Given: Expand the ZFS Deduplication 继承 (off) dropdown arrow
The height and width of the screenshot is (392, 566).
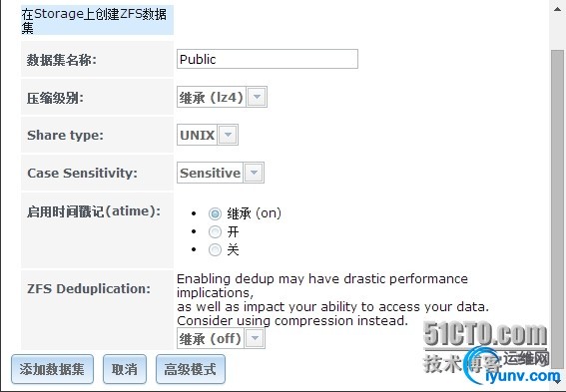Looking at the screenshot, I should 255,338.
